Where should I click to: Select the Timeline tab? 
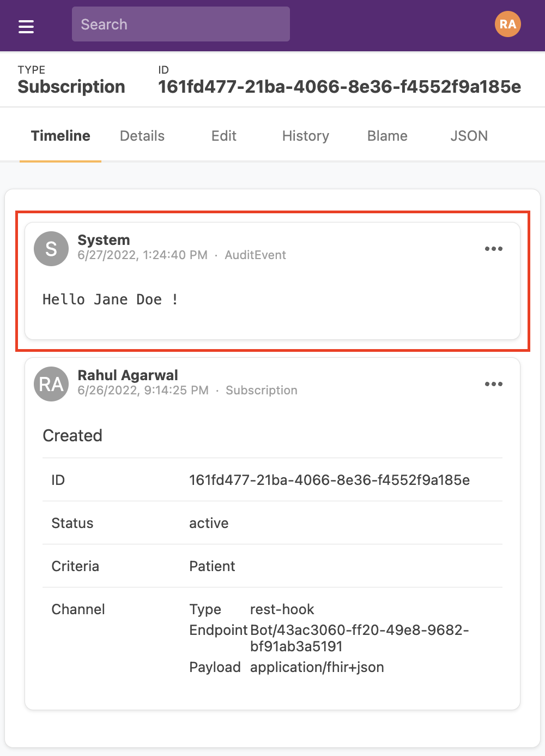click(60, 136)
